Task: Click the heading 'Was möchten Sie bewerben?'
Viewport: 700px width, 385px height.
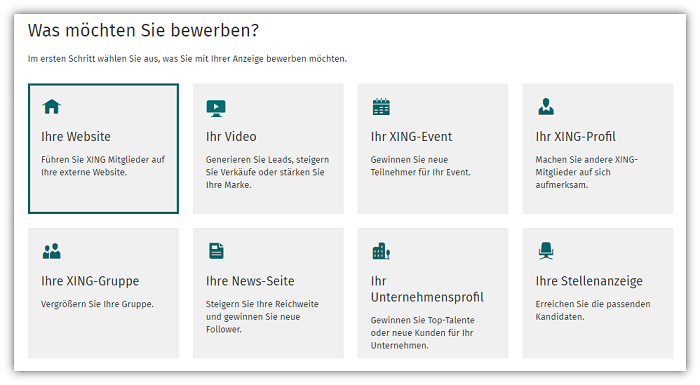Action: [143, 30]
